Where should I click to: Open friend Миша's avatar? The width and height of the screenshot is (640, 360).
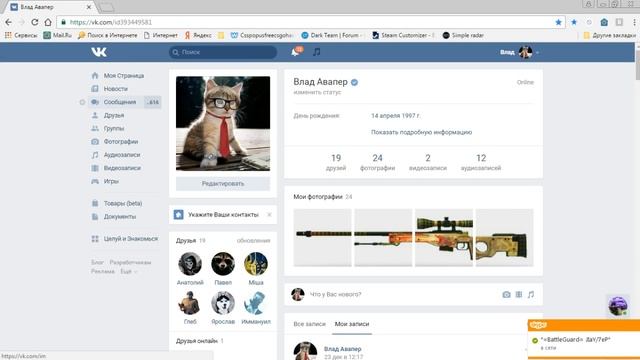coord(256,264)
